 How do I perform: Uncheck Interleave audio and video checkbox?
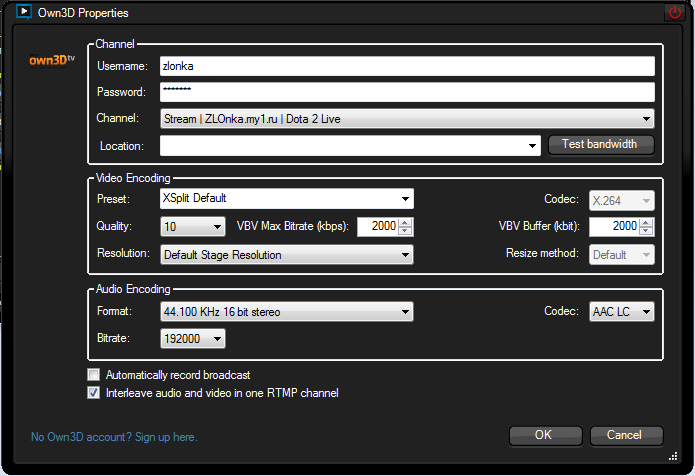click(94, 393)
